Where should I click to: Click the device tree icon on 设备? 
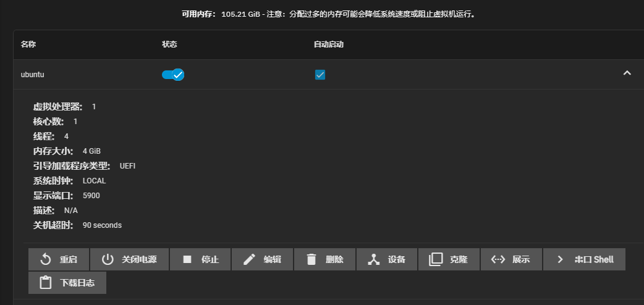point(374,259)
